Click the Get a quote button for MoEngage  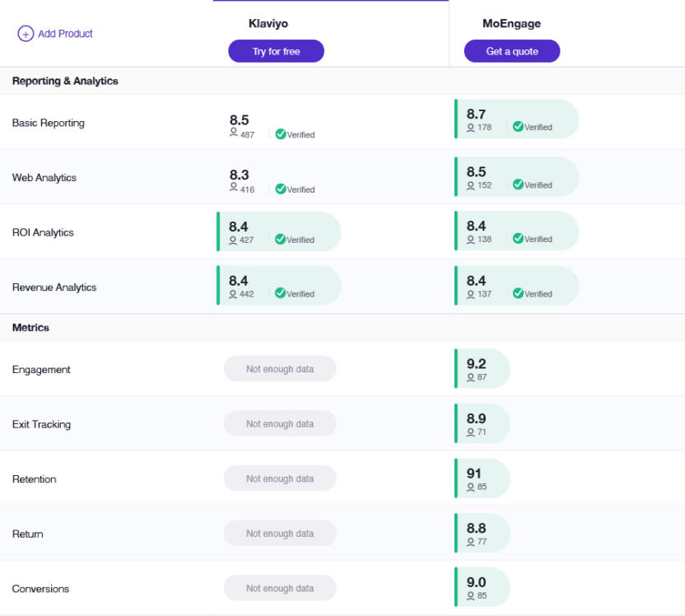click(x=511, y=50)
